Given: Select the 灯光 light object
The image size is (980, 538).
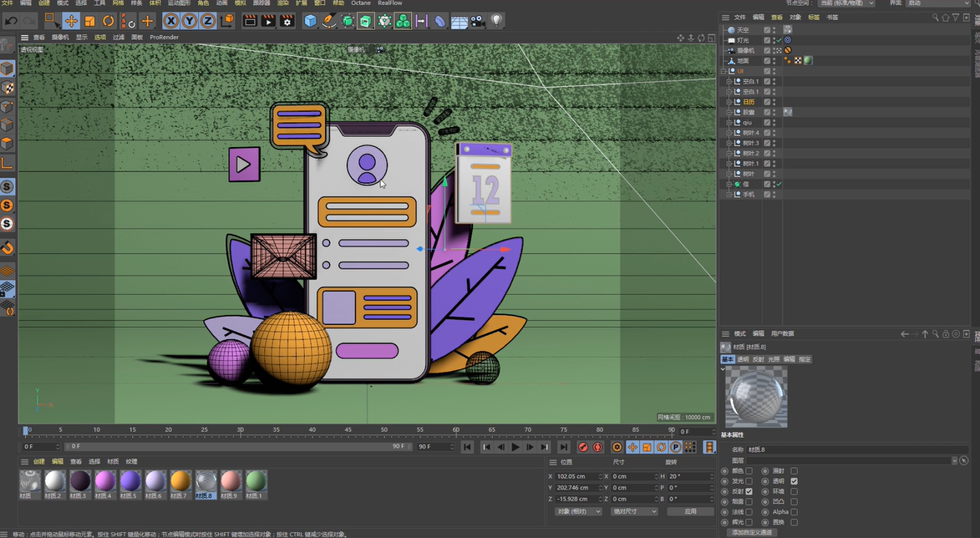Looking at the screenshot, I should [x=743, y=40].
